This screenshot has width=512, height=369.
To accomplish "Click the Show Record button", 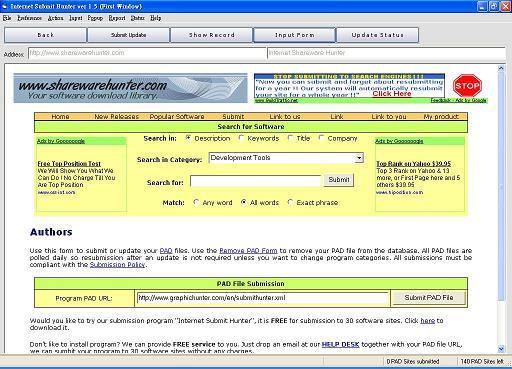I will click(212, 35).
